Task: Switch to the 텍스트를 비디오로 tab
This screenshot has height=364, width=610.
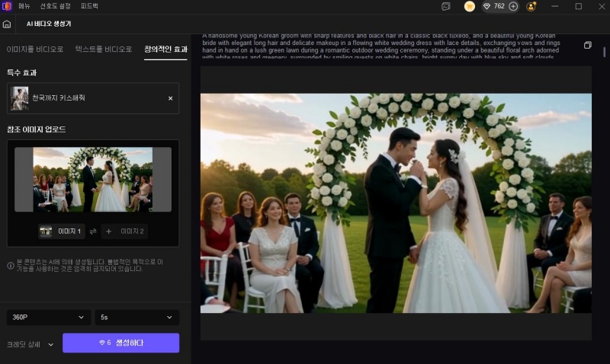Action: coord(104,49)
